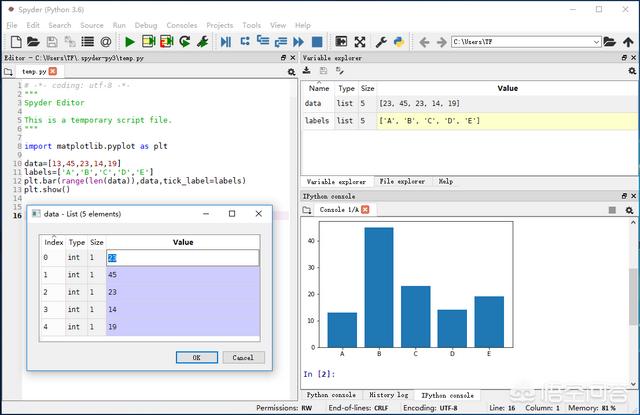Open file using toolbar folder icon
Viewport: 640px width, 415px height.
point(33,42)
